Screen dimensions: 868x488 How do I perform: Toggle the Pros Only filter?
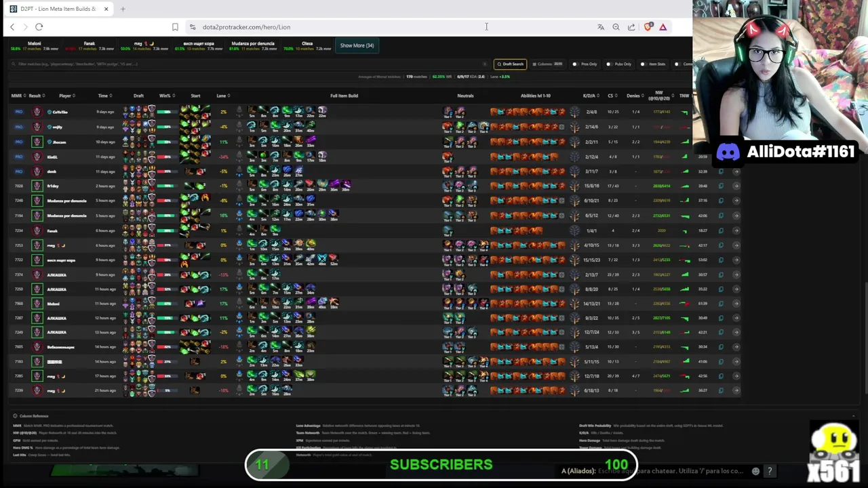pos(585,64)
